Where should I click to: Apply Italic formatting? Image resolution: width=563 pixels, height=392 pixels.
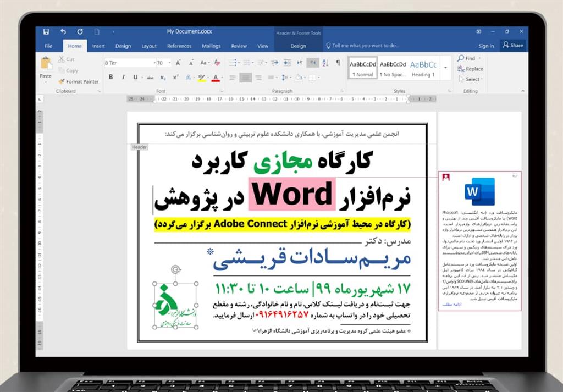[123, 77]
